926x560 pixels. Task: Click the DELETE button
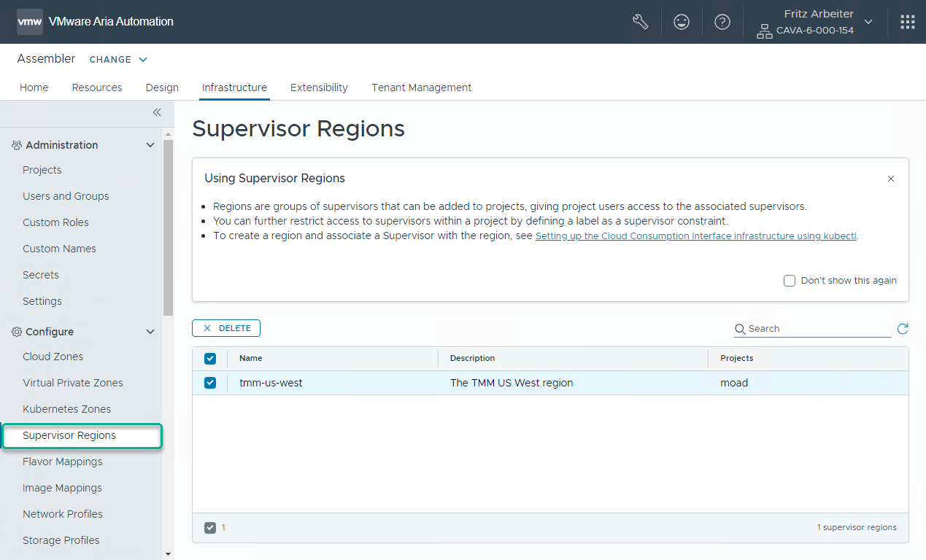[226, 328]
